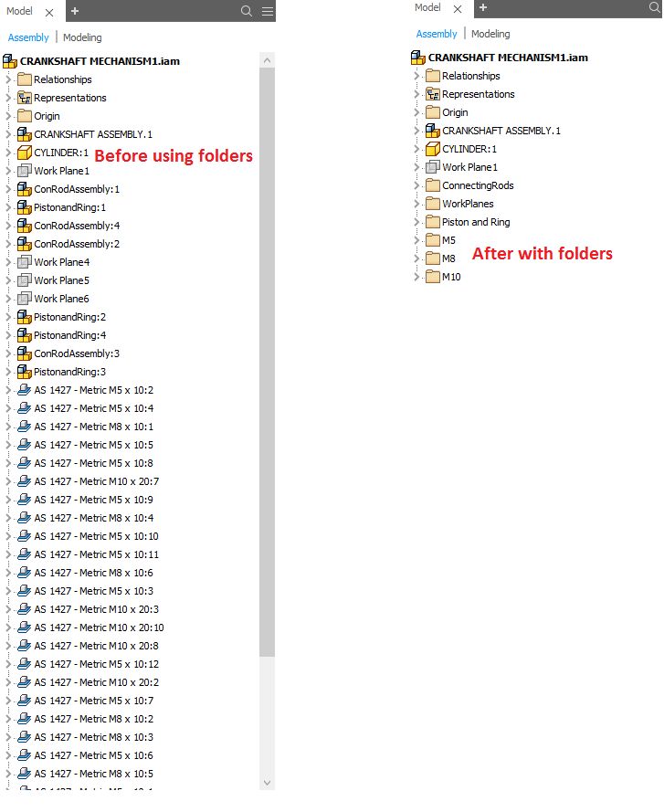Click the bolt icon for Metric M5 x 10:2
The image size is (664, 812).
[x=25, y=390]
